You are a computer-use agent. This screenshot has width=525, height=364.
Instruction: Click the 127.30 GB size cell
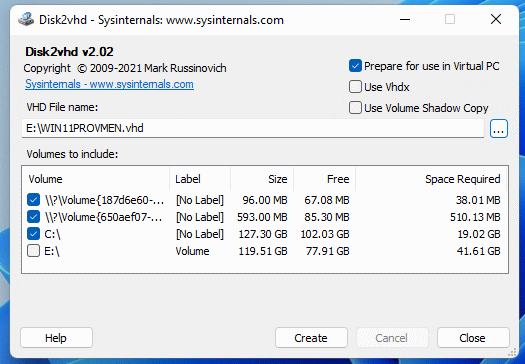(x=263, y=234)
